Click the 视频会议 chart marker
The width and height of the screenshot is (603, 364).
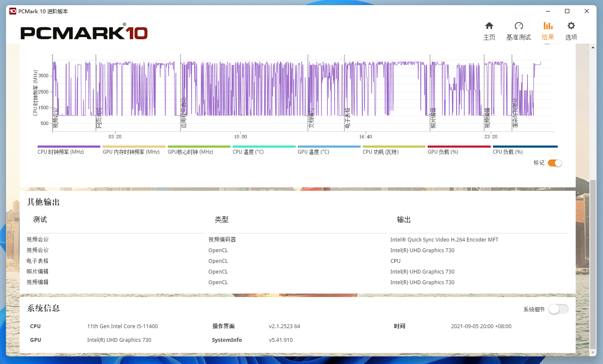point(55,118)
